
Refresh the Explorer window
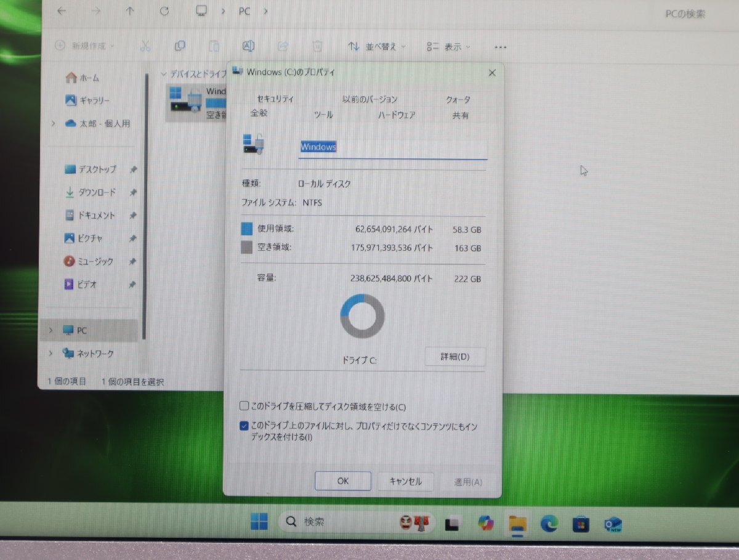click(164, 11)
